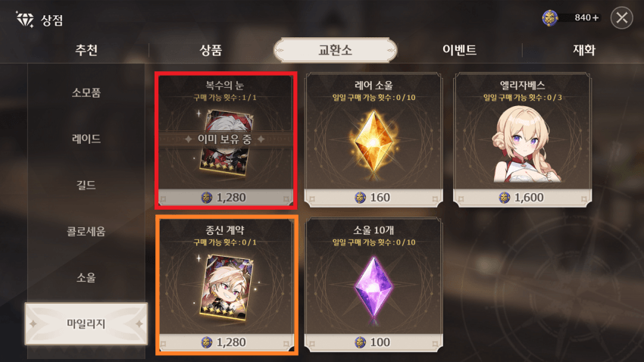Open the 추천 tab

pos(86,50)
